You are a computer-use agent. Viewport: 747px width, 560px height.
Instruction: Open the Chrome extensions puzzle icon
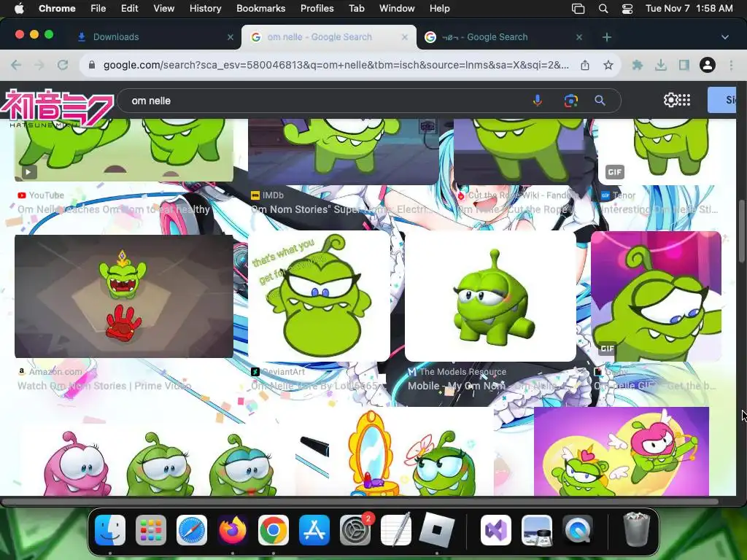[637, 65]
